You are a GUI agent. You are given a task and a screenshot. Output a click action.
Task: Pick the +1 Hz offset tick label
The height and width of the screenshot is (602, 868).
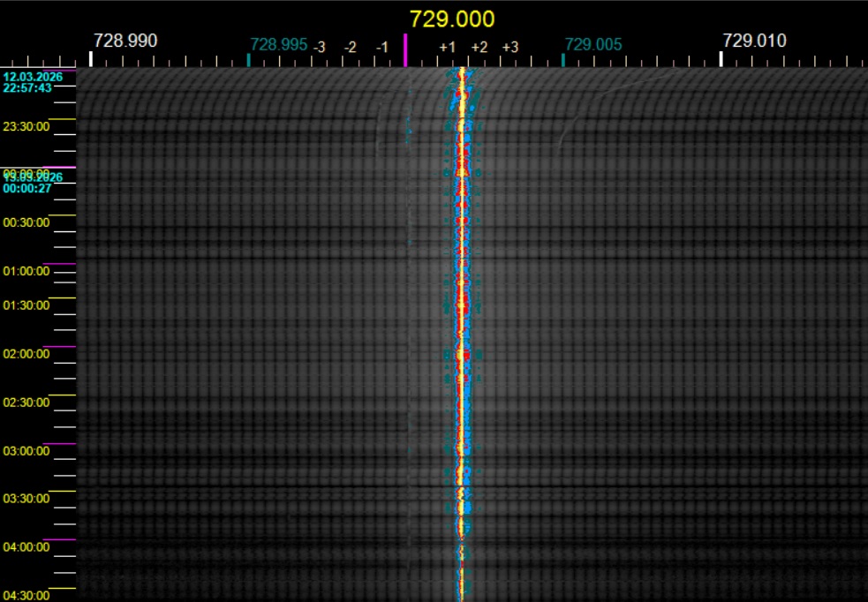447,47
